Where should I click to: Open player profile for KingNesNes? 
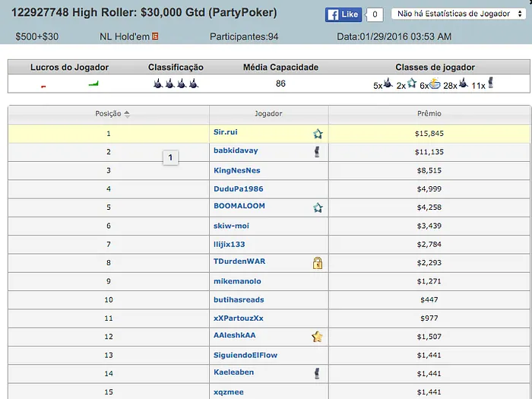pos(237,170)
